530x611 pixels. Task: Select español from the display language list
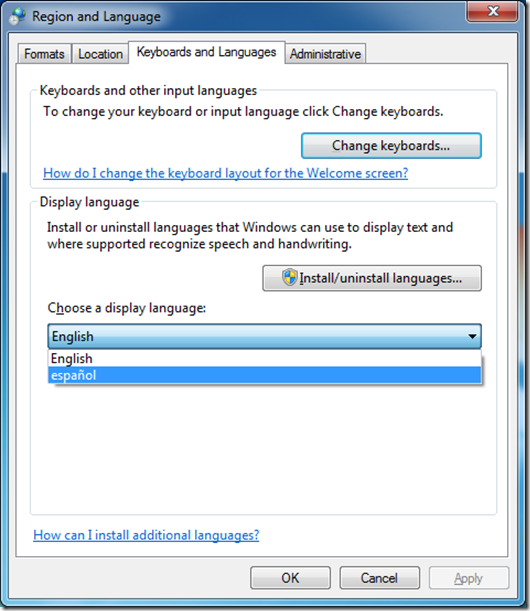point(265,375)
